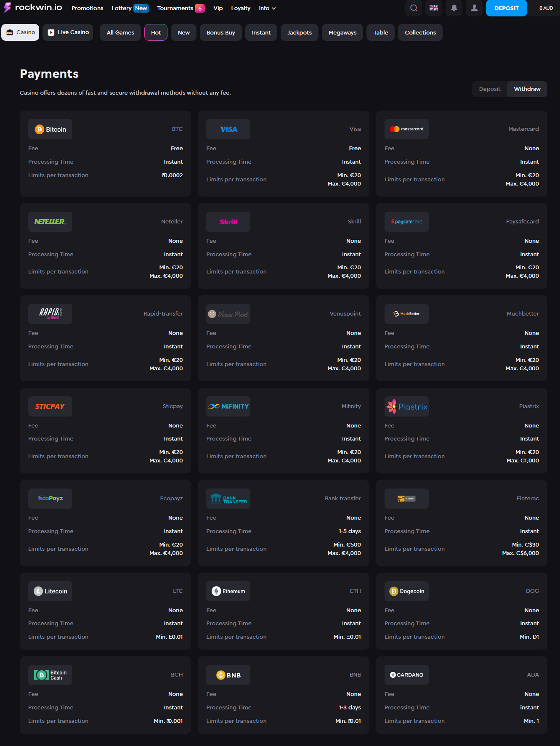Image resolution: width=560 pixels, height=746 pixels.
Task: Click the ecoPayz logo
Action: pos(50,499)
